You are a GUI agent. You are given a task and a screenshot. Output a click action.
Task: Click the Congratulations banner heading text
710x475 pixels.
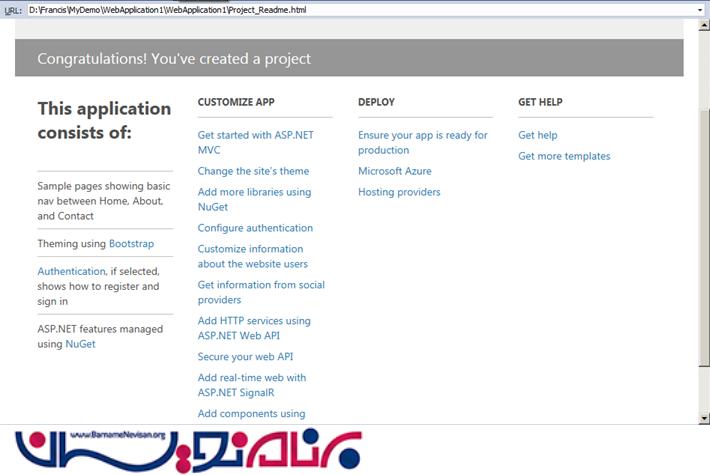click(x=174, y=58)
